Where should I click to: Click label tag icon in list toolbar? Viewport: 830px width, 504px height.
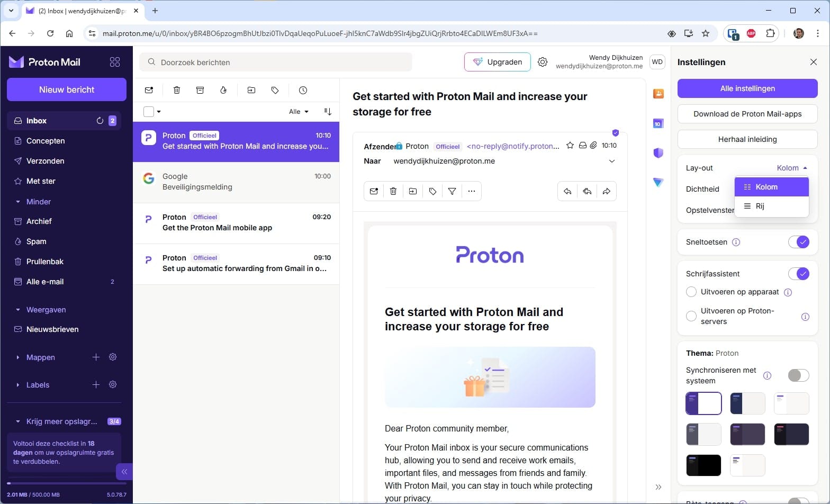click(275, 90)
